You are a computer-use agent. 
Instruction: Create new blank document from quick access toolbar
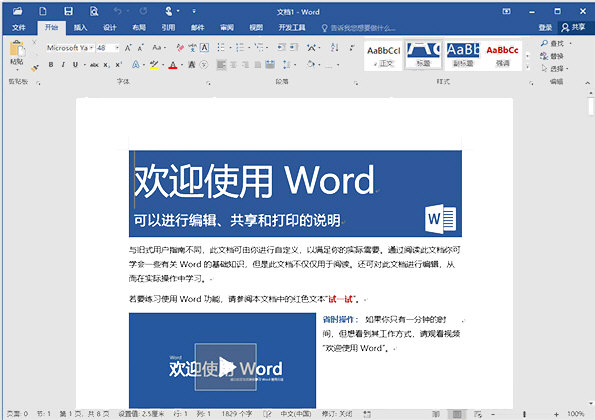(x=43, y=11)
